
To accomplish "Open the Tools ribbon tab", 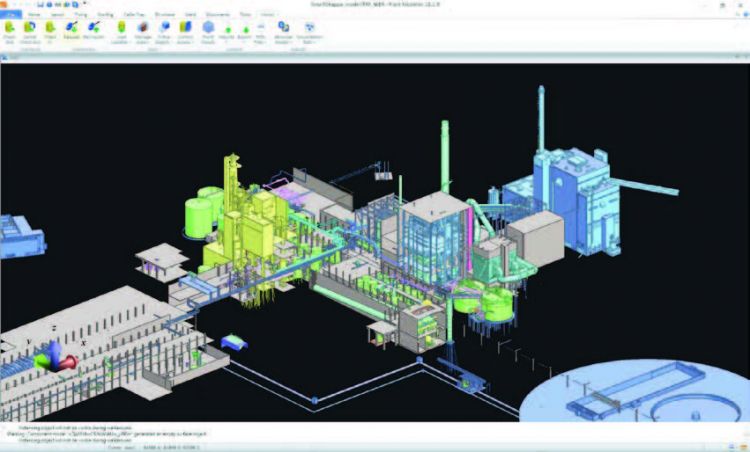I will [x=245, y=14].
